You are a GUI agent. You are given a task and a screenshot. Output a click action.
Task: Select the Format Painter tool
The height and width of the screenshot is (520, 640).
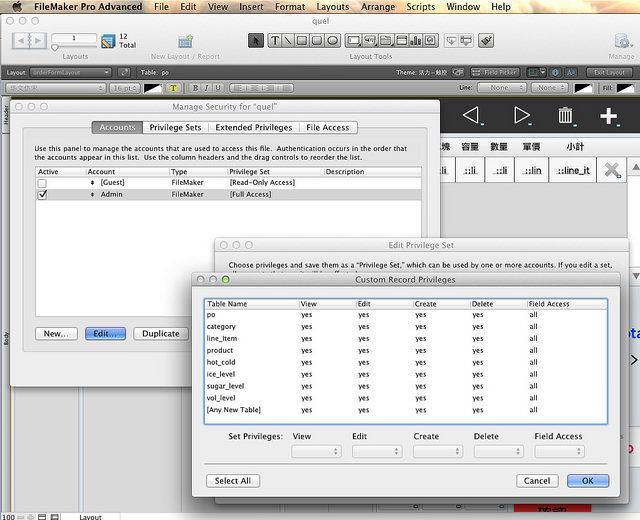pos(486,40)
